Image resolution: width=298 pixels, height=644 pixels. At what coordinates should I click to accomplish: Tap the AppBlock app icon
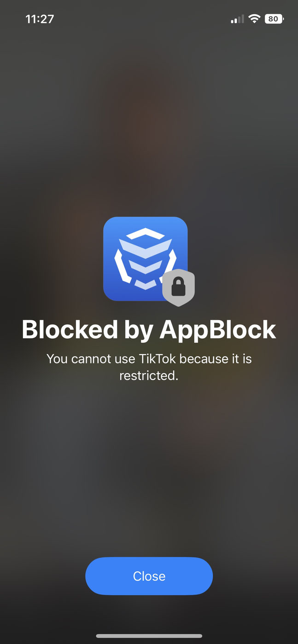(145, 259)
